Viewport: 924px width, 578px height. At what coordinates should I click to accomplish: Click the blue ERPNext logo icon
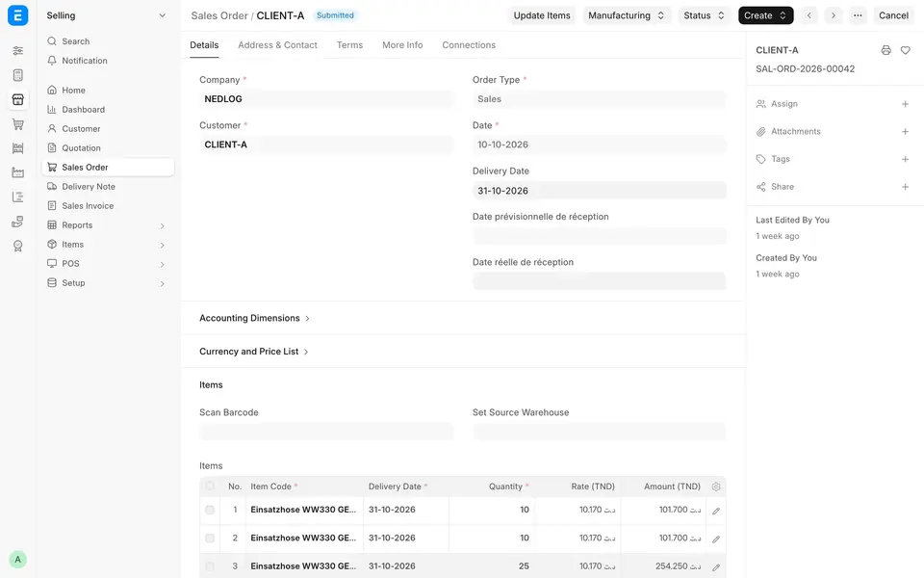[17, 15]
